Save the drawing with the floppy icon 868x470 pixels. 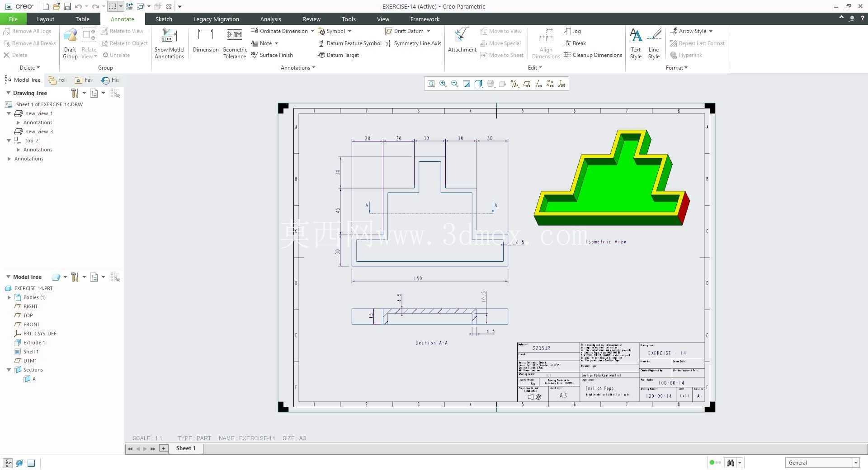click(x=67, y=6)
